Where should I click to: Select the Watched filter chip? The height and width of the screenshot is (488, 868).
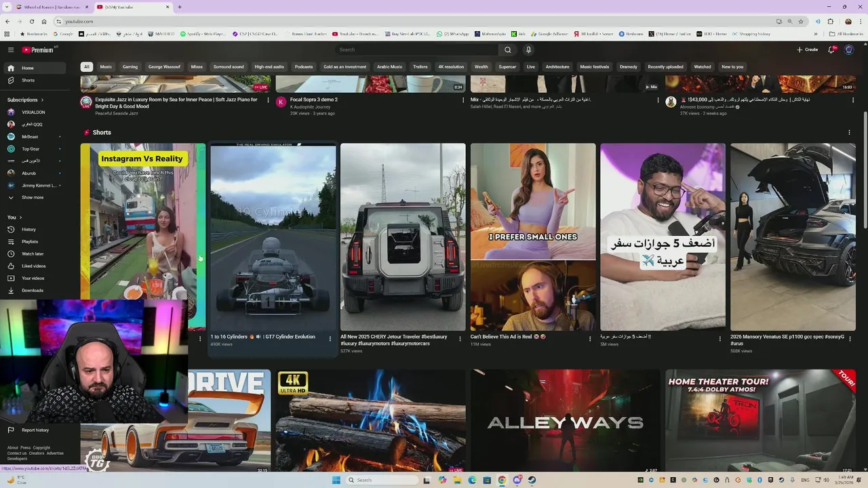pos(703,66)
